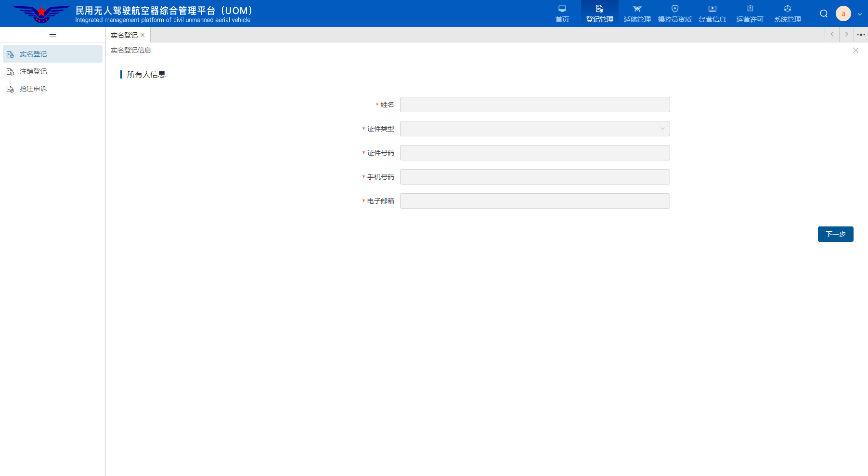Image resolution: width=868 pixels, height=476 pixels.
Task: Open 操控员资质 in the top navigation
Action: [x=675, y=13]
